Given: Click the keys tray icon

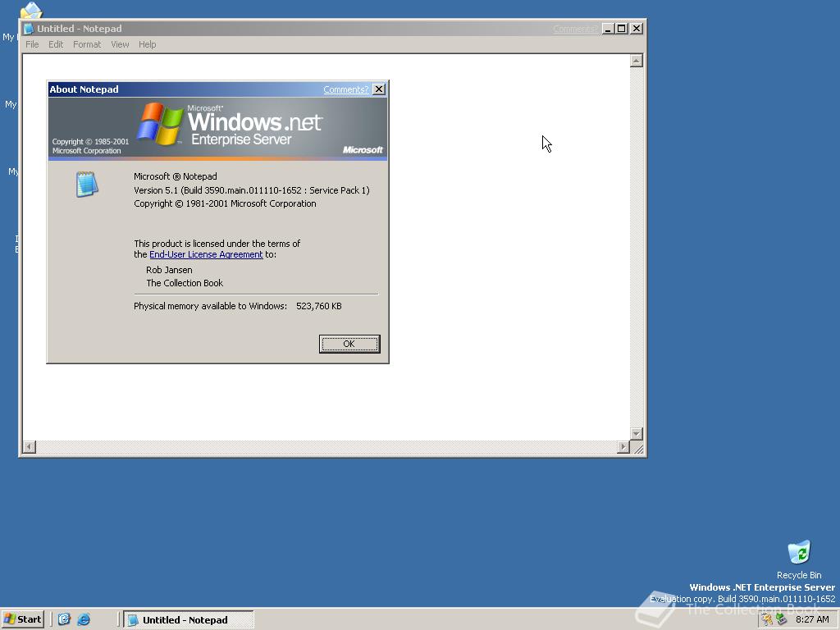Looking at the screenshot, I should pyautogui.click(x=767, y=619).
